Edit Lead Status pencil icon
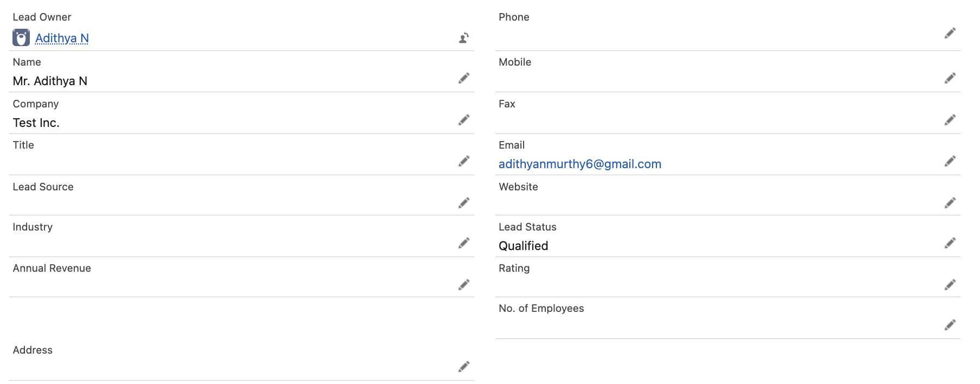 [950, 243]
